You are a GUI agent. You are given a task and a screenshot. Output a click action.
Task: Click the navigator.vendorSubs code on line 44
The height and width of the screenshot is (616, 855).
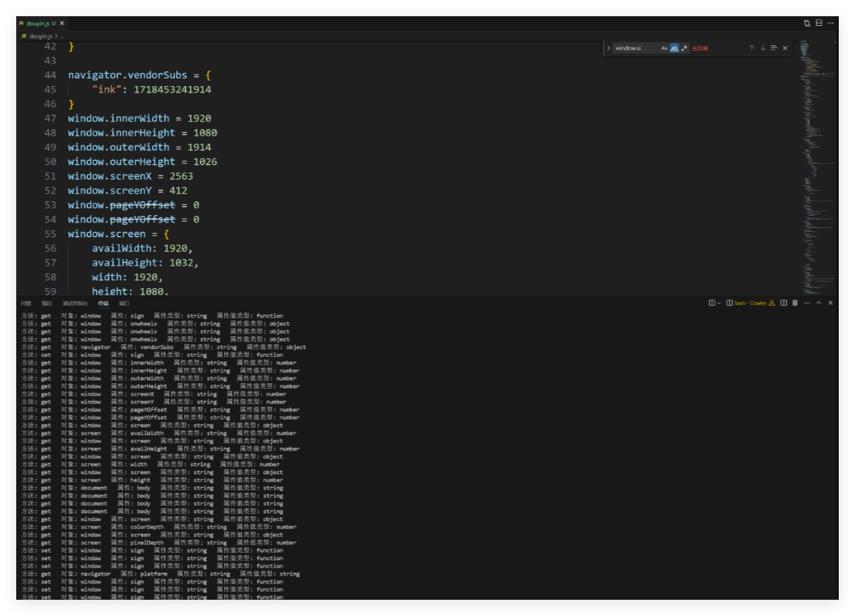coord(127,75)
